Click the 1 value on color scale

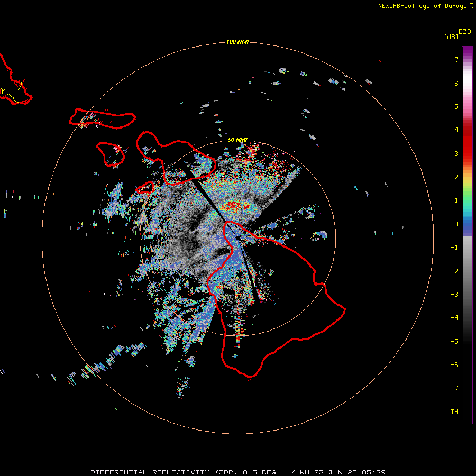coord(456,200)
